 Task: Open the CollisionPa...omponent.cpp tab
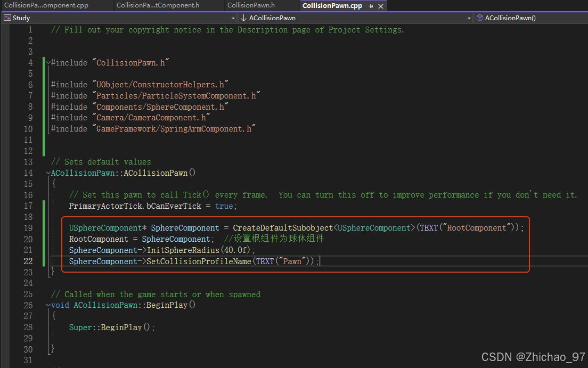[x=46, y=5]
